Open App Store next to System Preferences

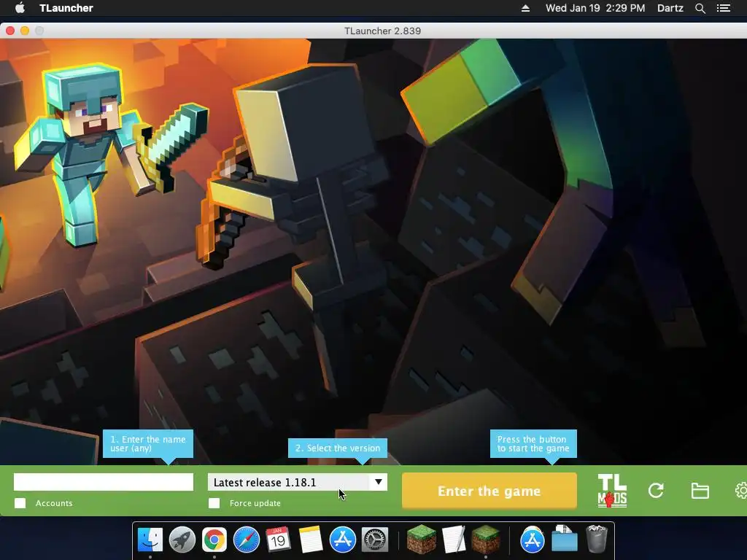pyautogui.click(x=343, y=540)
